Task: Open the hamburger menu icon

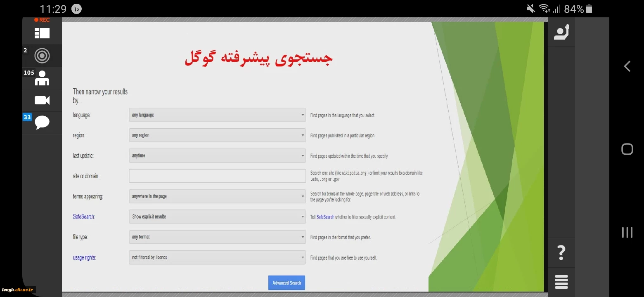Action: click(x=561, y=282)
